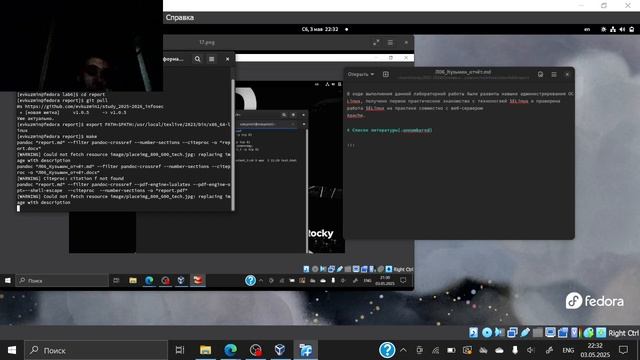The image size is (640, 360).
Task: Open the Windows Start menu
Action: (x=11, y=350)
